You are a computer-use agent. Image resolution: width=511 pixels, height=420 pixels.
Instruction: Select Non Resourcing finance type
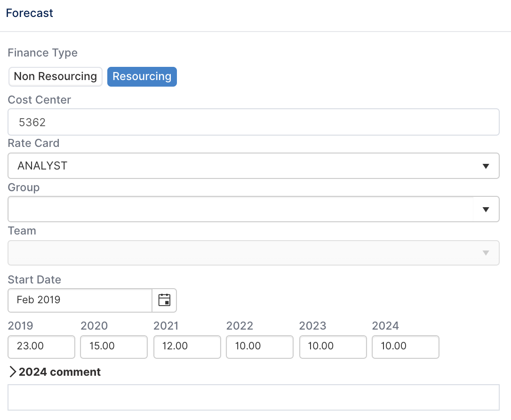56,77
